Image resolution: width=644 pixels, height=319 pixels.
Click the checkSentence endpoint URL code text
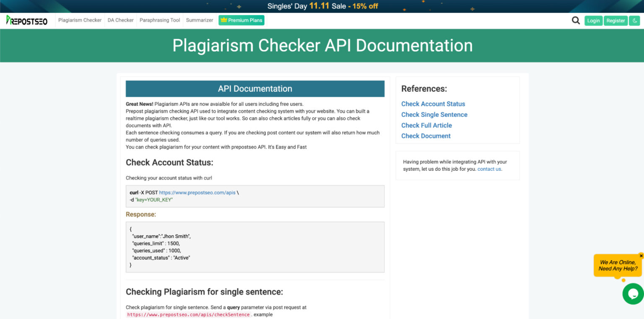(189, 315)
